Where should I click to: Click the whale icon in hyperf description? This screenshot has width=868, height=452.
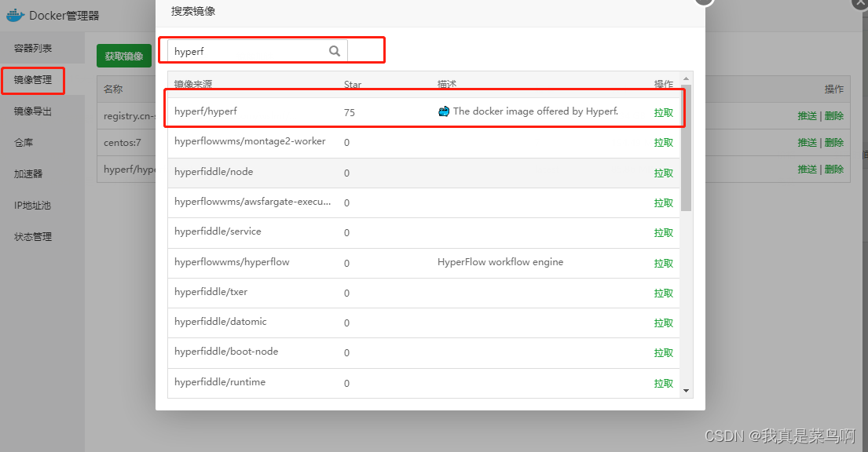pyautogui.click(x=443, y=111)
